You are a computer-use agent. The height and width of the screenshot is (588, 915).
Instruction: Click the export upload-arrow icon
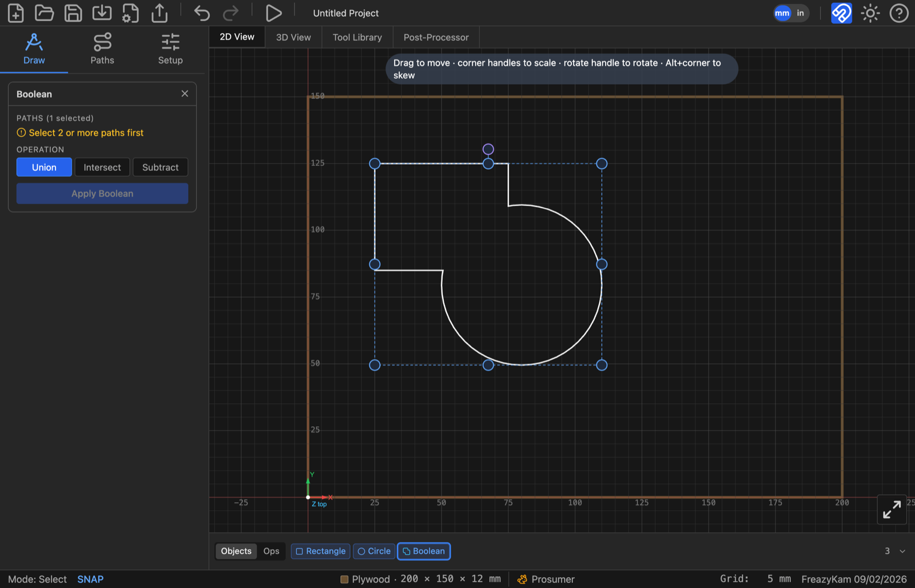(x=160, y=13)
